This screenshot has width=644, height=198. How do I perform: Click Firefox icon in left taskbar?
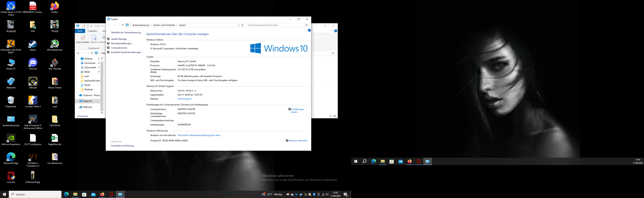(102, 195)
